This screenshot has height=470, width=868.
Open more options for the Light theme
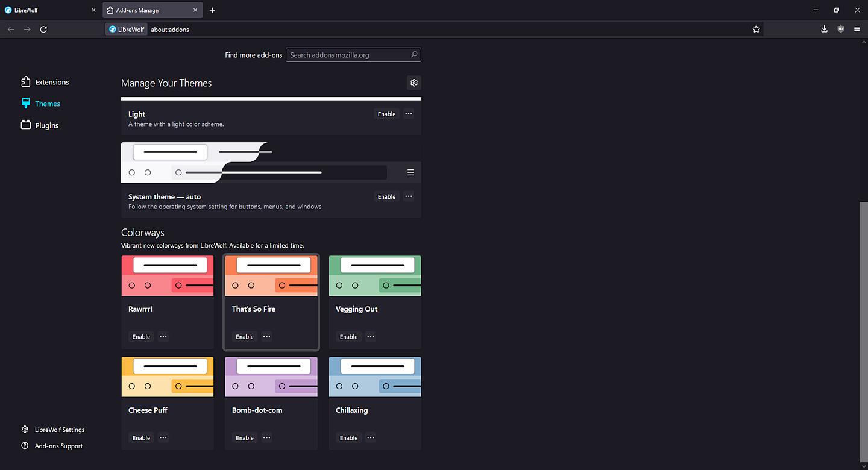pyautogui.click(x=409, y=114)
